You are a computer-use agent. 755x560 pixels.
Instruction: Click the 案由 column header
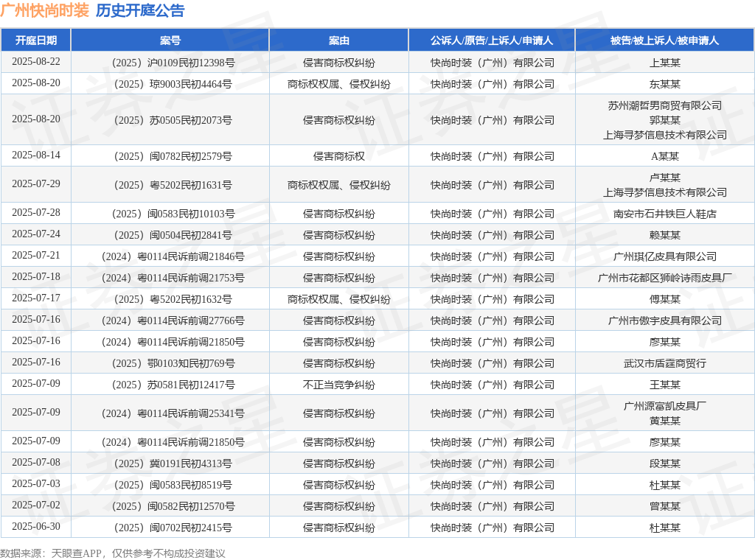tap(339, 41)
